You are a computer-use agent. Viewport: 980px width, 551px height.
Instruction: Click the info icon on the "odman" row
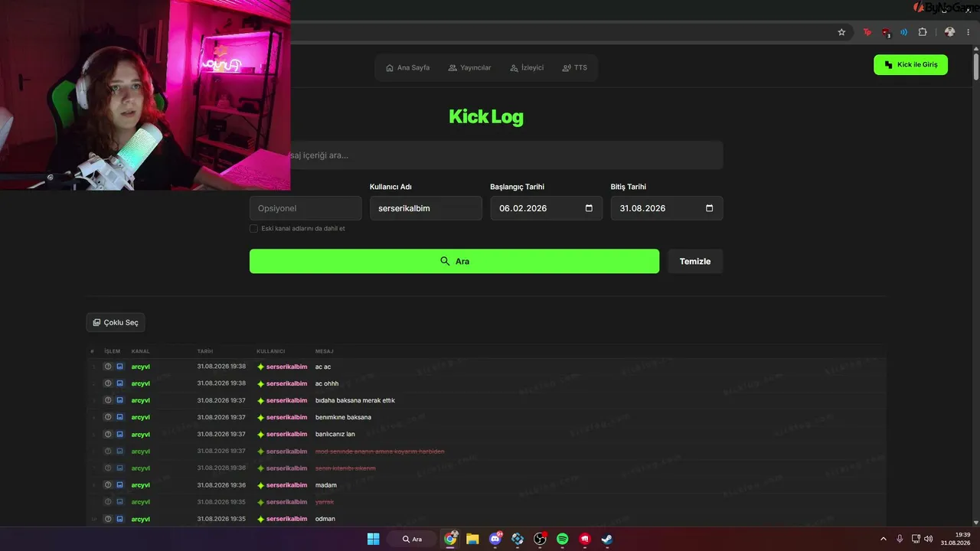[108, 519]
